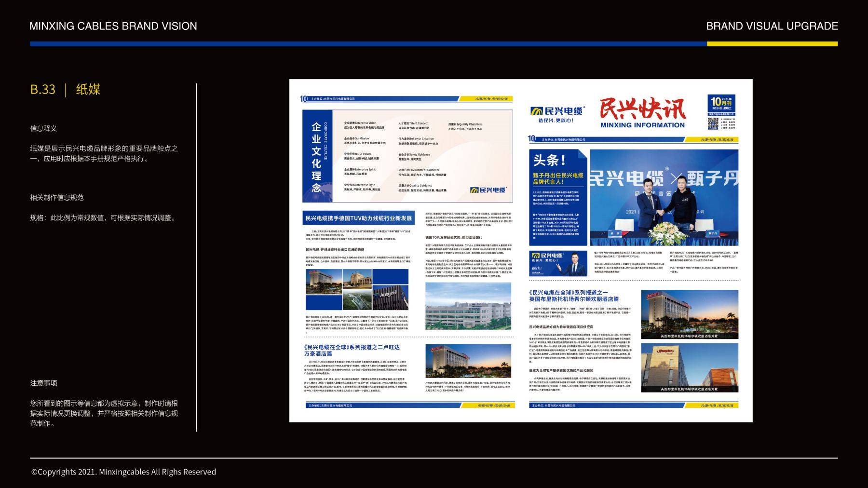The width and height of the screenshot is (868, 488).
Task: Click the 德国TÜV subheading in the left page
Action: [454, 237]
